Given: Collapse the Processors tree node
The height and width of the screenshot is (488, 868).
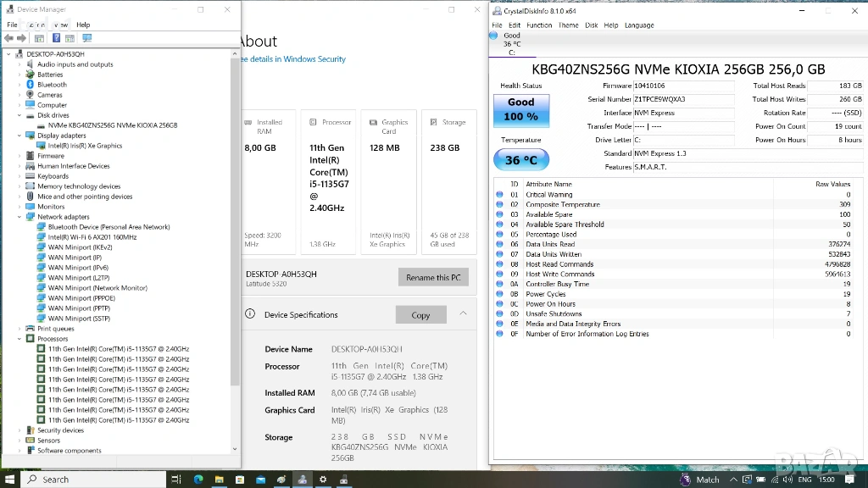Looking at the screenshot, I should tap(20, 339).
